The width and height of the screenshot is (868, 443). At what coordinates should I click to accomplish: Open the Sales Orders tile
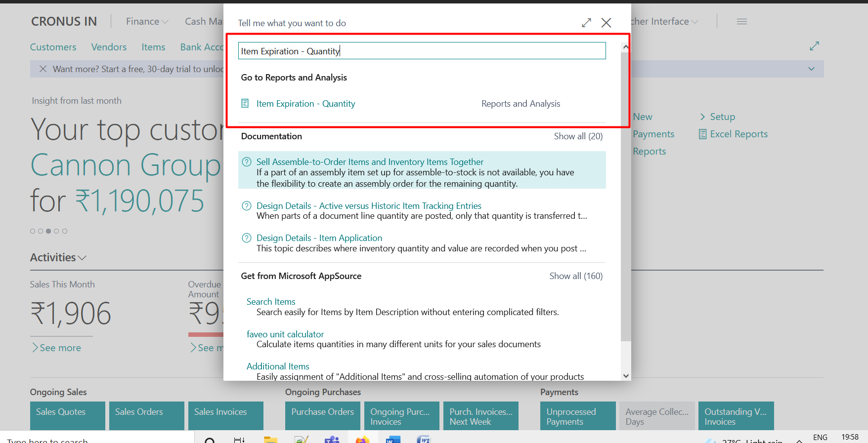click(147, 416)
